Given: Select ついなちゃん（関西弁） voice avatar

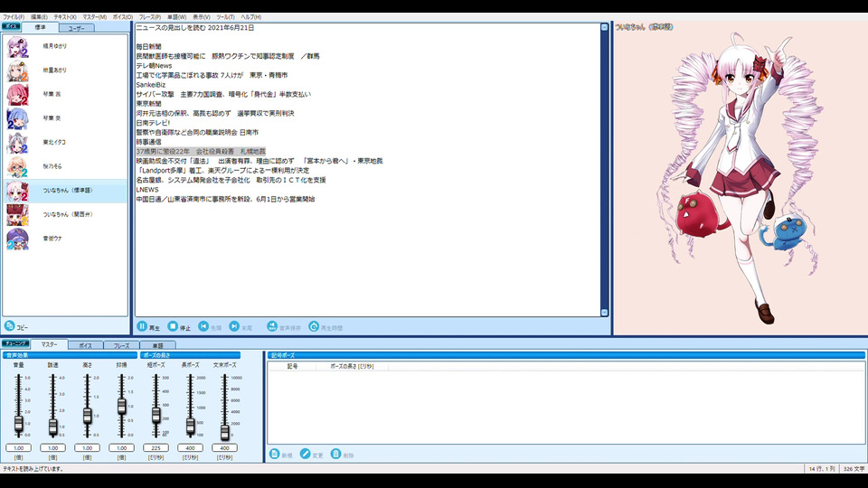Looking at the screenshot, I should tap(18, 215).
